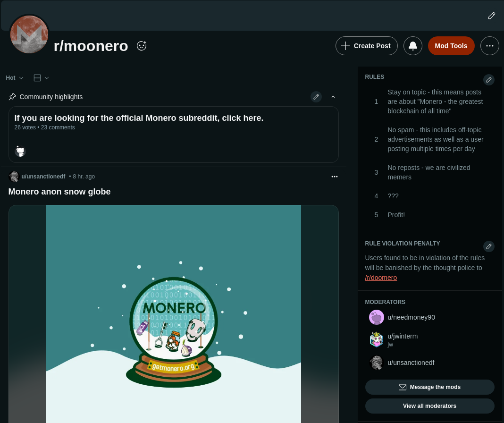Click the banner edit pencil icon
This screenshot has height=423, width=504.
coord(491,16)
